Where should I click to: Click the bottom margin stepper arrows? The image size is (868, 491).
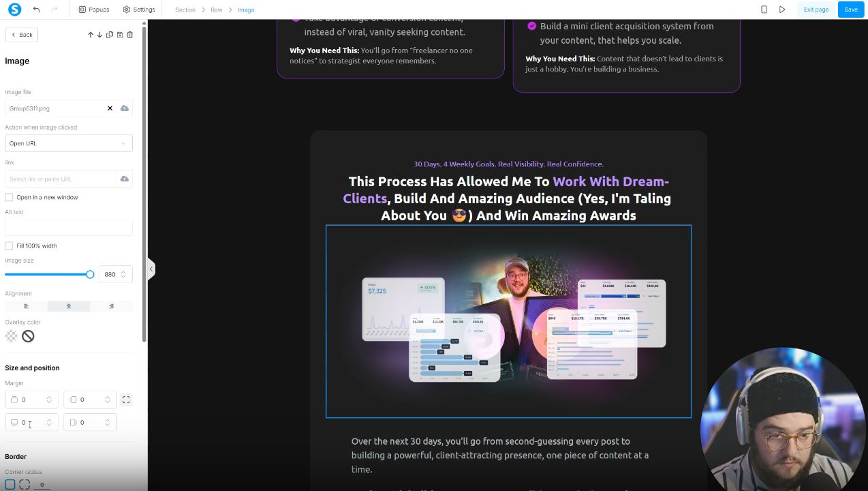coord(49,423)
